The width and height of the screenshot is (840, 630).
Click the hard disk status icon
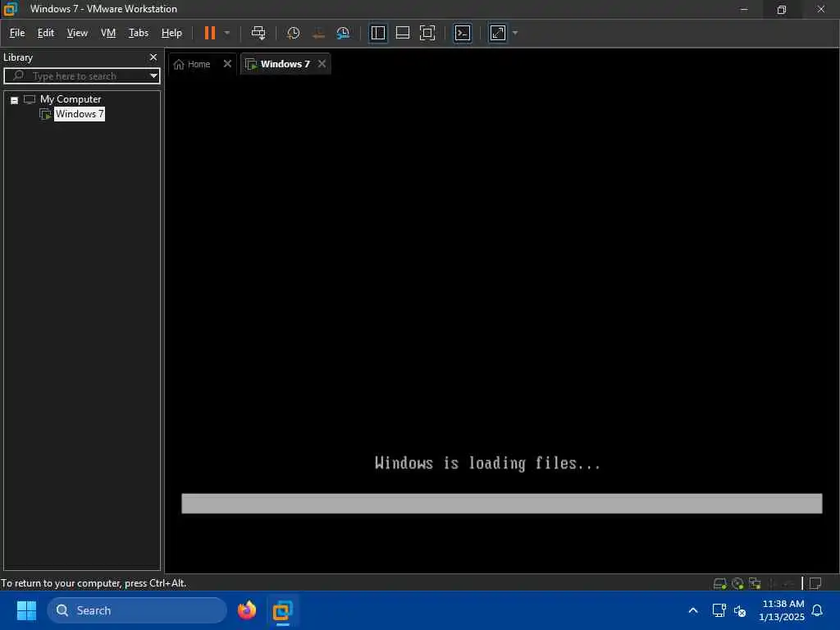click(720, 583)
